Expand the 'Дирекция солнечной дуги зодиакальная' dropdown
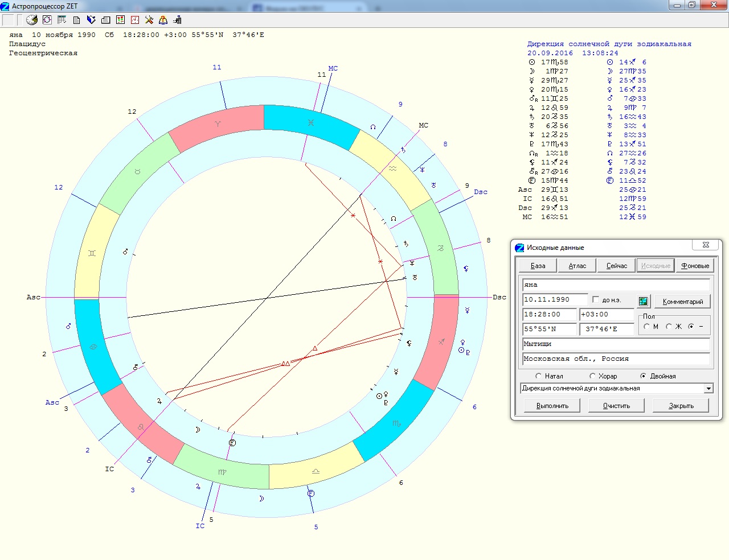This screenshot has height=560, width=729. coord(708,389)
